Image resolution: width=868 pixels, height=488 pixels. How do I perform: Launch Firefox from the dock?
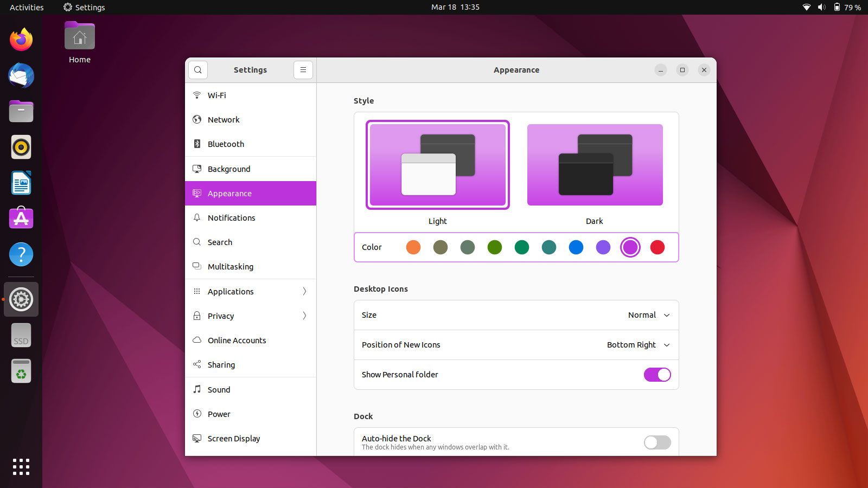pyautogui.click(x=21, y=40)
